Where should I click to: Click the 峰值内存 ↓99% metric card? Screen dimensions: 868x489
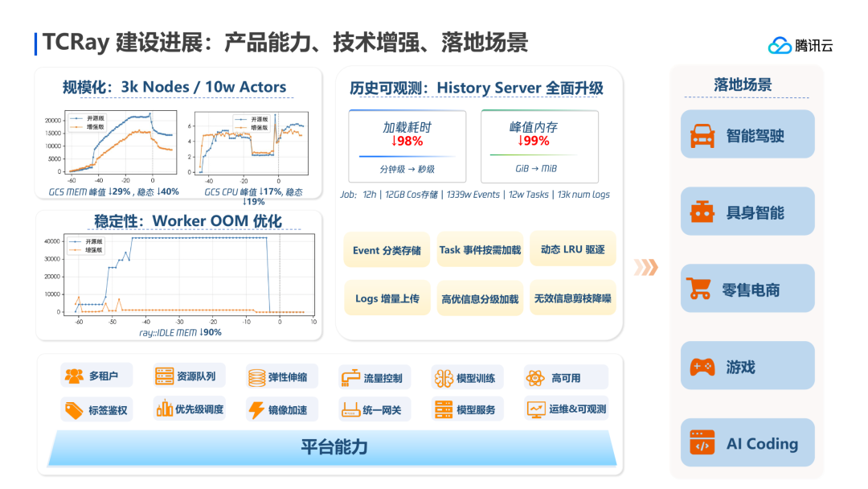pos(540,146)
